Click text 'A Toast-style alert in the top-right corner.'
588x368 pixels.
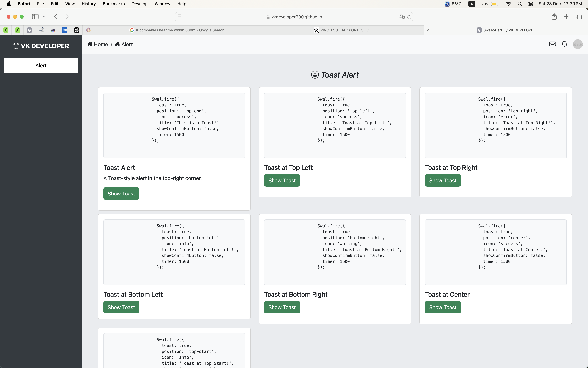[152, 178]
